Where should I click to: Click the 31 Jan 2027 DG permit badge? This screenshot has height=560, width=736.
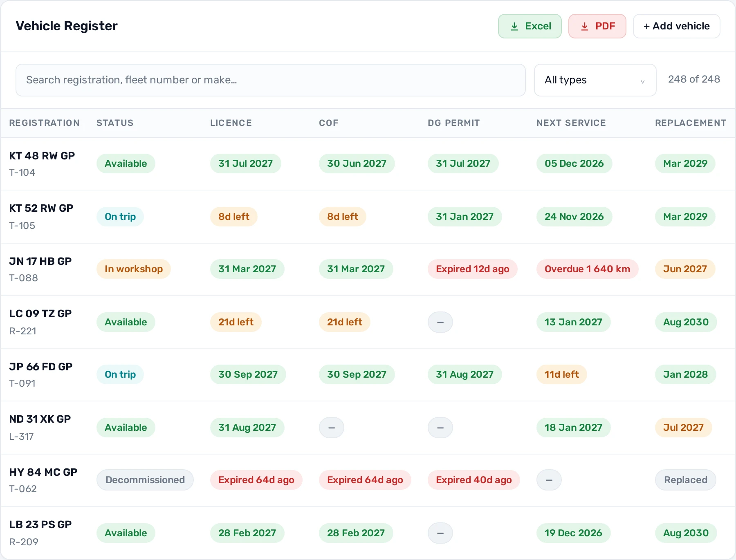point(464,217)
